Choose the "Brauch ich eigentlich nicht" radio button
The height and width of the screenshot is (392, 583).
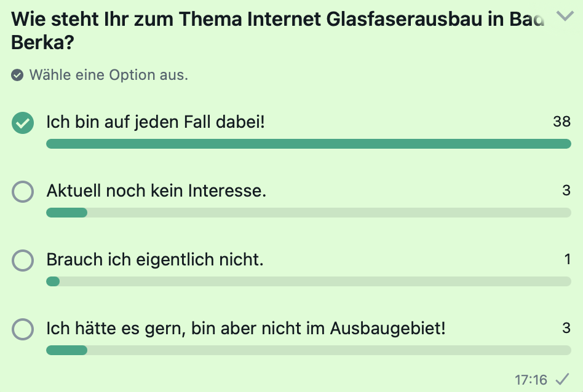[23, 261]
